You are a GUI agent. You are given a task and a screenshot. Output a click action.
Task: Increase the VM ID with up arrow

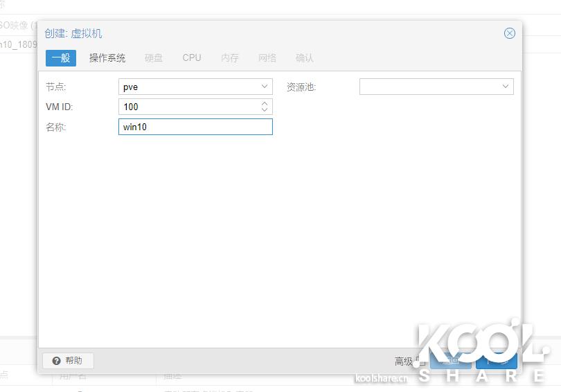265,103
